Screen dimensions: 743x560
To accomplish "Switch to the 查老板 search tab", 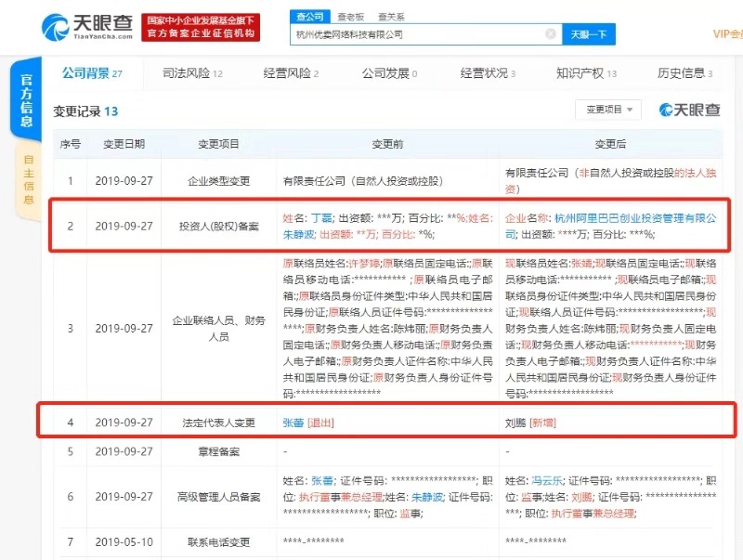I will (350, 17).
